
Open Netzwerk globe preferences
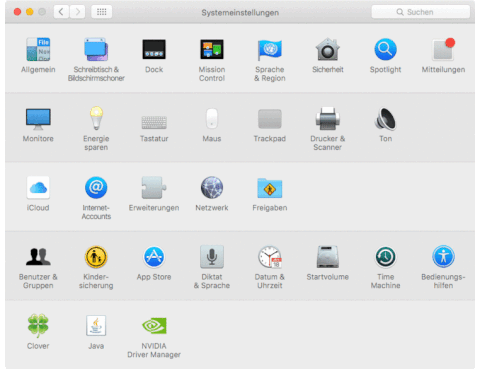pyautogui.click(x=212, y=188)
